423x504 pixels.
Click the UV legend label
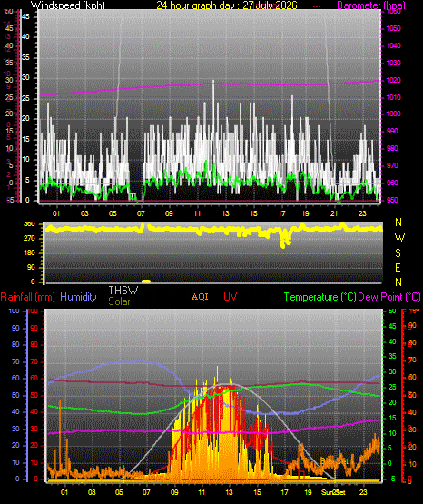pos(231,297)
